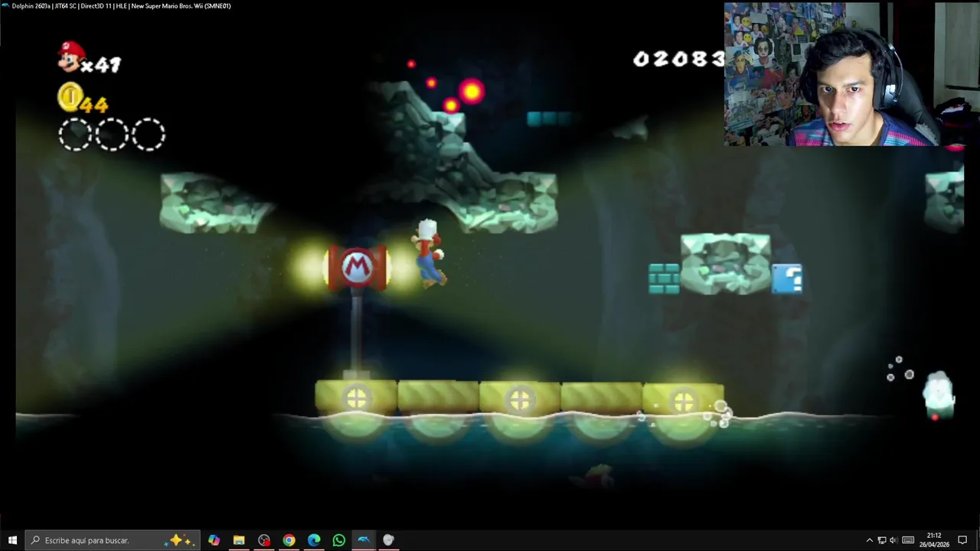Click the 'Escribe aquí para buscar' search box
This screenshot has width=980, height=551.
113,540
